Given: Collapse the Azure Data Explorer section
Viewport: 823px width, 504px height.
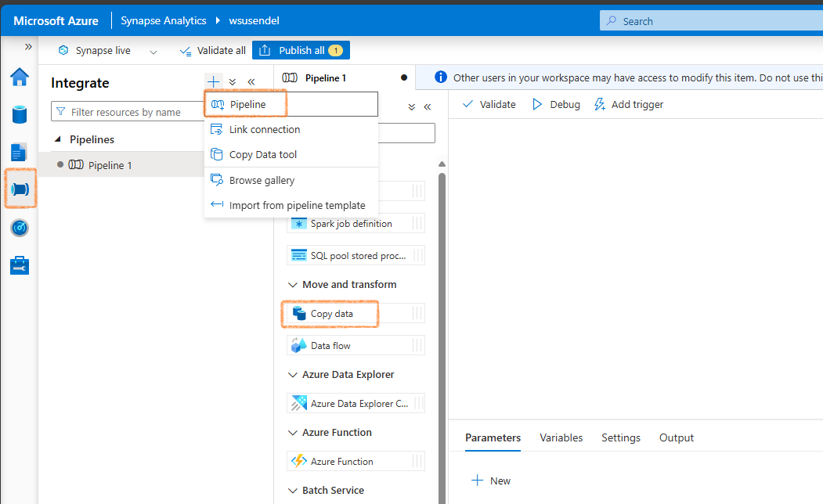Looking at the screenshot, I should click(x=292, y=374).
